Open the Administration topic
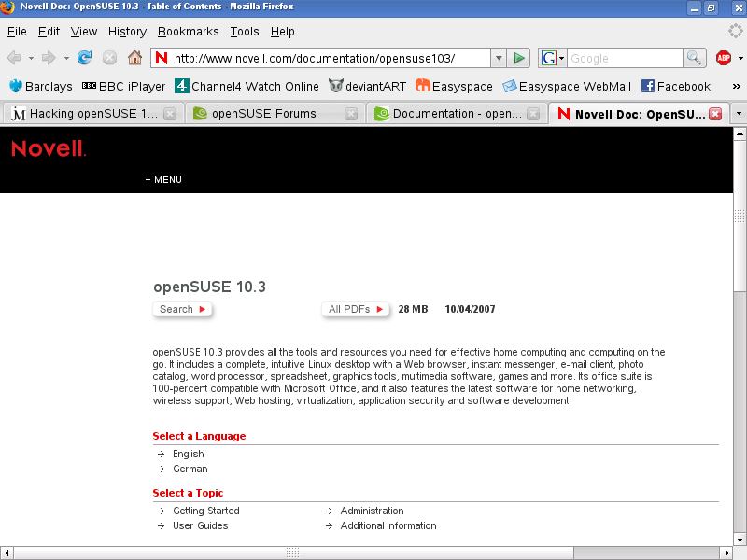This screenshot has width=747, height=560. coord(372,511)
